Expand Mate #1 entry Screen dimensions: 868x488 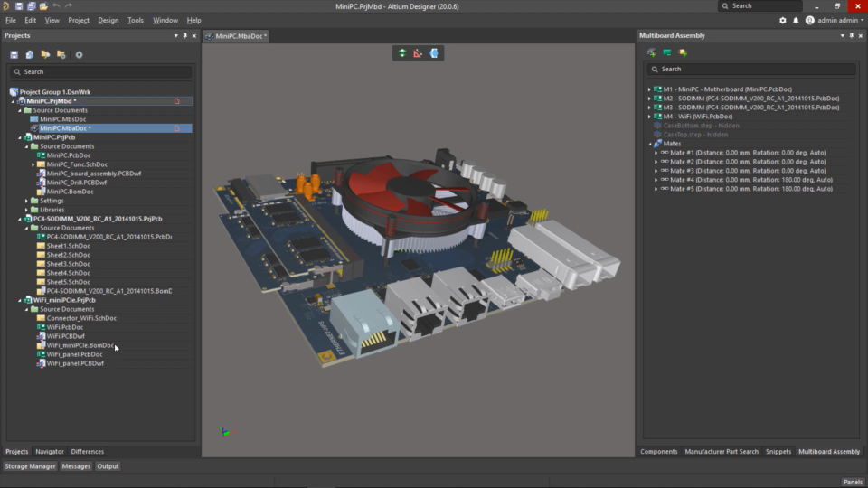656,153
